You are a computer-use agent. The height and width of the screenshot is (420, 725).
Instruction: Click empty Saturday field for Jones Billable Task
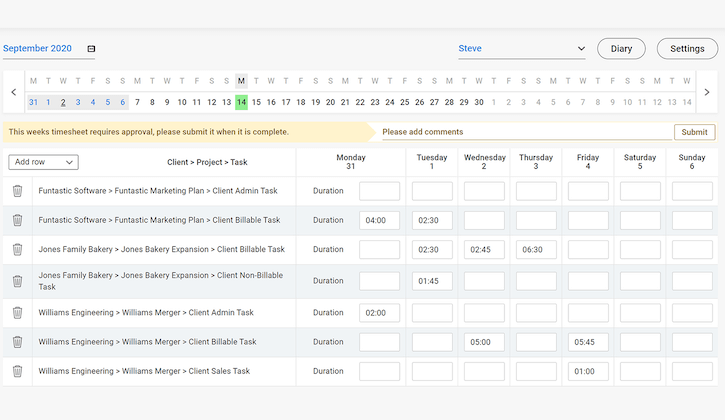[640, 249]
